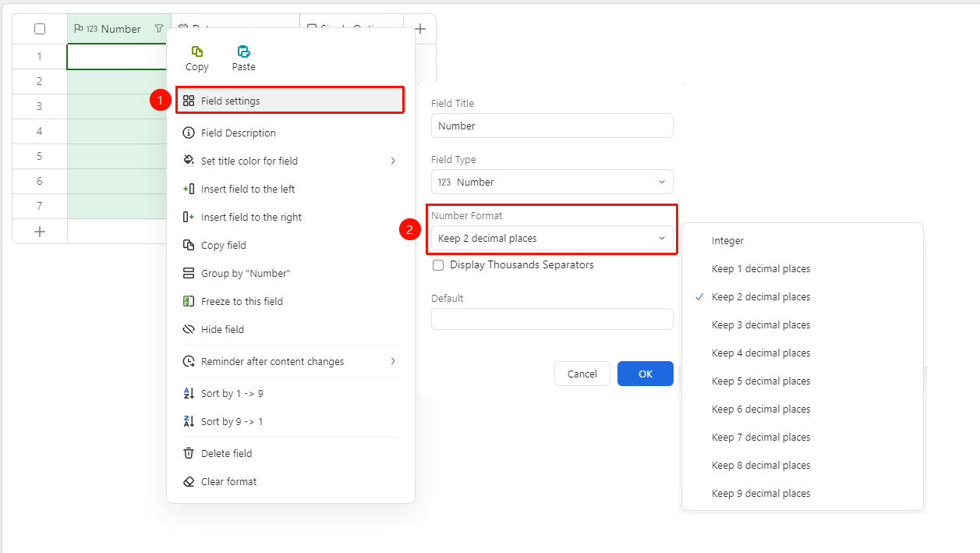The width and height of the screenshot is (980, 553).
Task: Click the filter funnel icon in Number header
Action: click(159, 29)
